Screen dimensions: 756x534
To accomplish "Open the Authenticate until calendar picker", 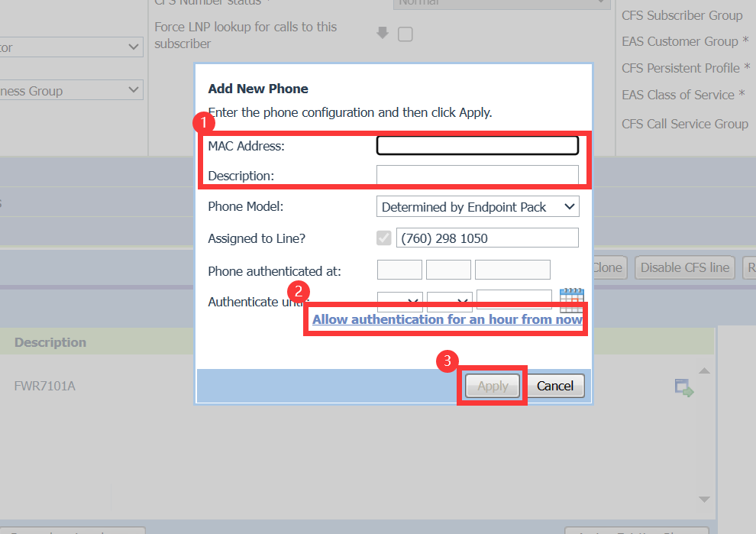I will (571, 299).
